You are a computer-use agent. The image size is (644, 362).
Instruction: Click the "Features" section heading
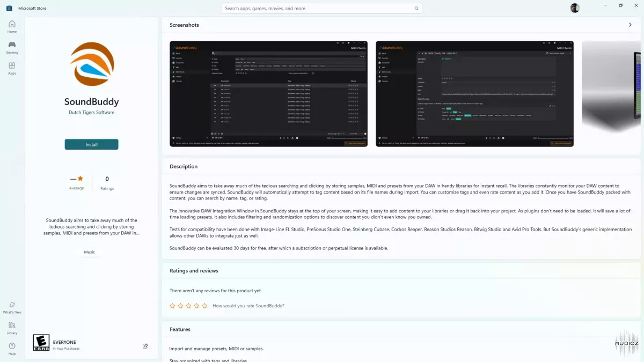click(x=180, y=329)
